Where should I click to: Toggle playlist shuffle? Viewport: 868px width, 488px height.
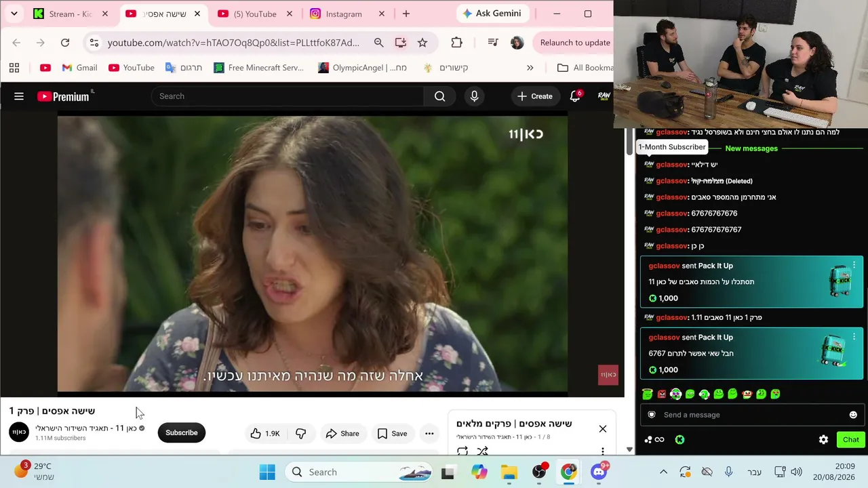pyautogui.click(x=482, y=451)
